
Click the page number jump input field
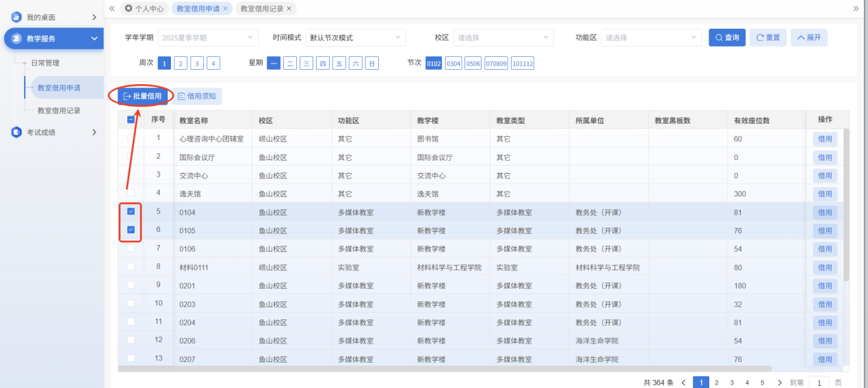pyautogui.click(x=819, y=383)
